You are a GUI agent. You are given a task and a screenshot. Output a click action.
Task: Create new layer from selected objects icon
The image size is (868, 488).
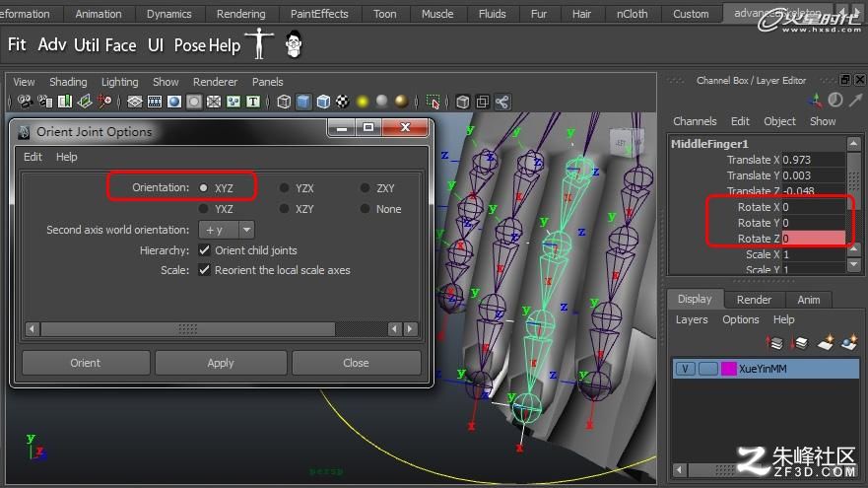(x=849, y=343)
